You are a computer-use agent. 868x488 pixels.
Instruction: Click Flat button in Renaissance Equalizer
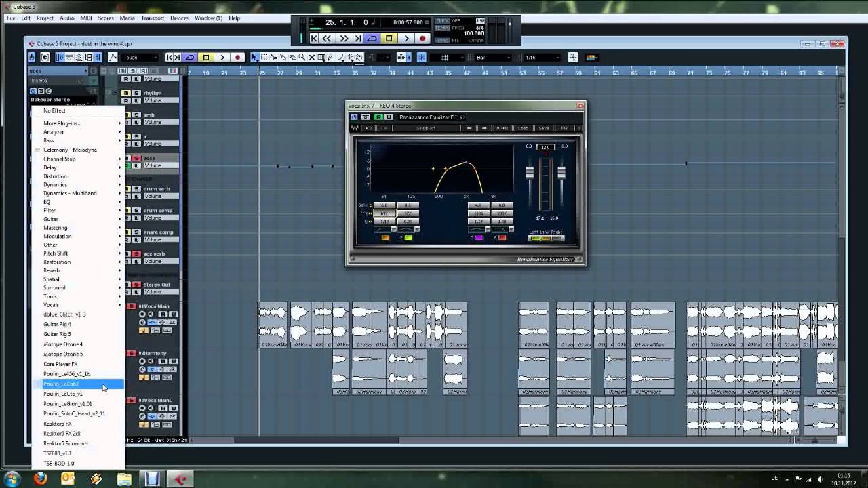coord(564,128)
